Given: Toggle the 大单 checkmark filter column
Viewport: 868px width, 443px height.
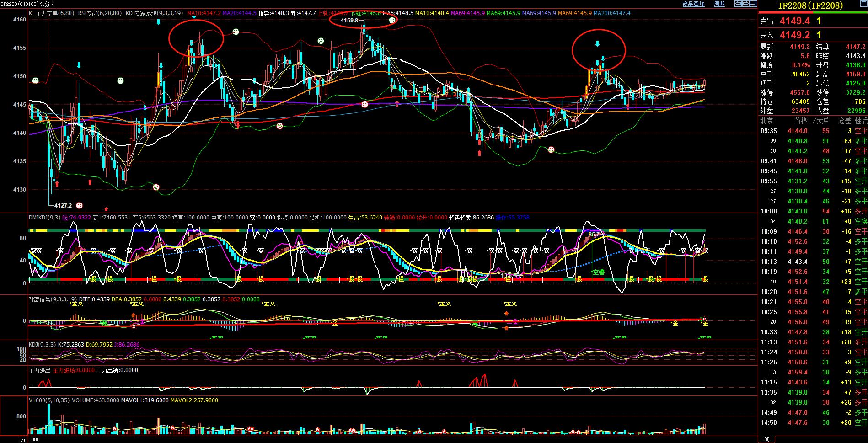Looking at the screenshot, I should [x=819, y=121].
